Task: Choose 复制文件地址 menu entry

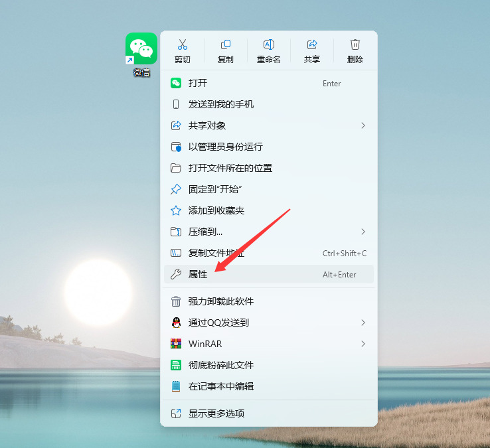Action: (x=269, y=253)
